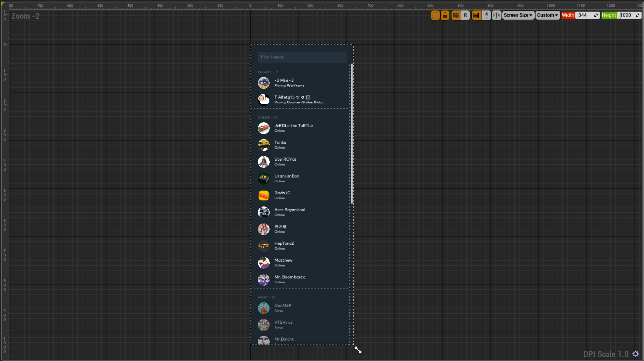Click the Find friends search field

302,57
